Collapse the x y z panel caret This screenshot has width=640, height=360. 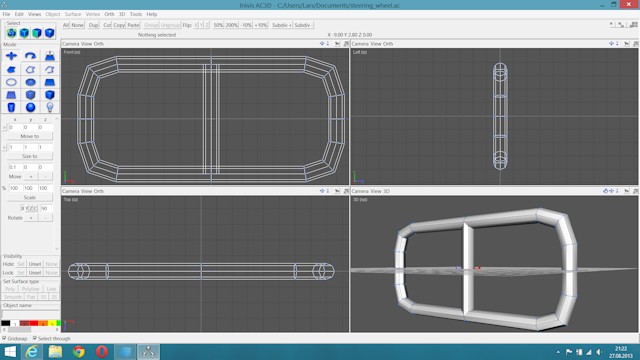(x=57, y=119)
